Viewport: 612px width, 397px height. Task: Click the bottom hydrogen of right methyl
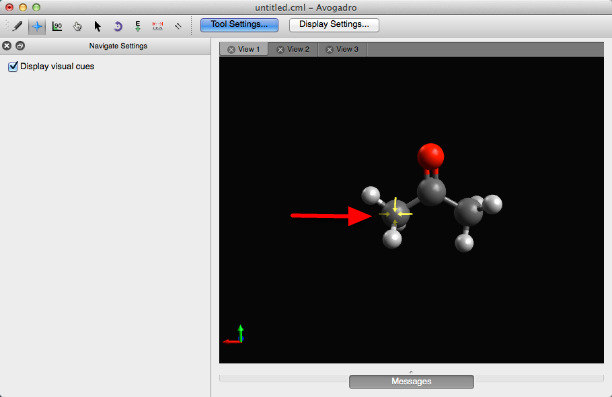[x=464, y=242]
